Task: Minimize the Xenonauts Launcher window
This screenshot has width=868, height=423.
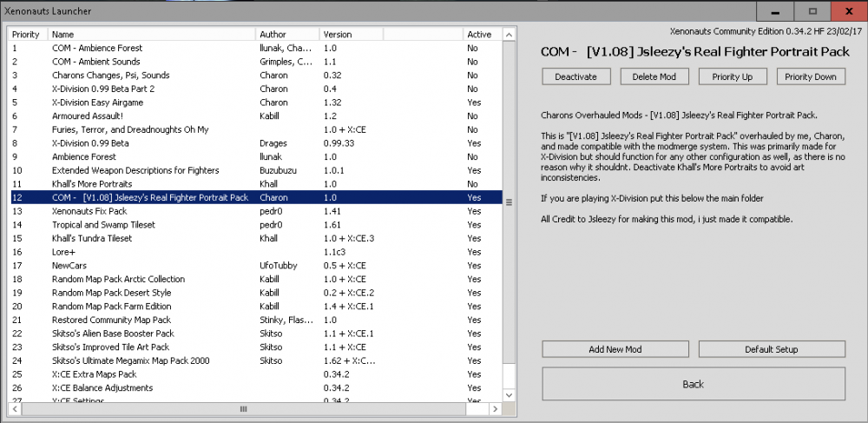Action: tap(775, 11)
